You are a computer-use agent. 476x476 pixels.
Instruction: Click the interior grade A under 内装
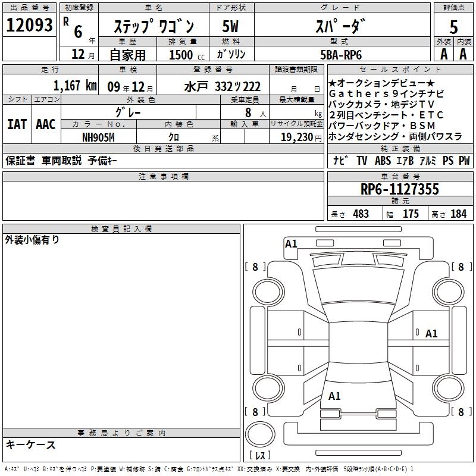[x=463, y=54]
